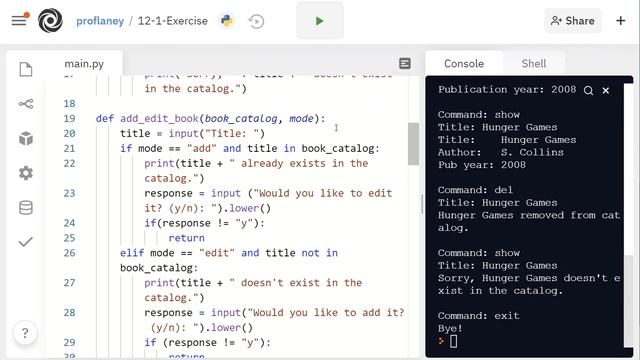Open the hamburger menu

pyautogui.click(x=19, y=20)
